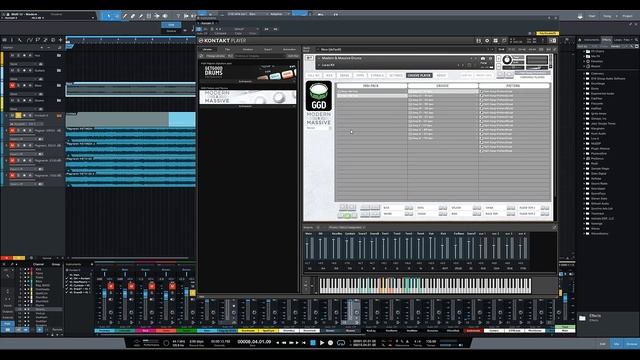Select the GROOVE PLAYER tab
The image size is (640, 360).
point(419,76)
